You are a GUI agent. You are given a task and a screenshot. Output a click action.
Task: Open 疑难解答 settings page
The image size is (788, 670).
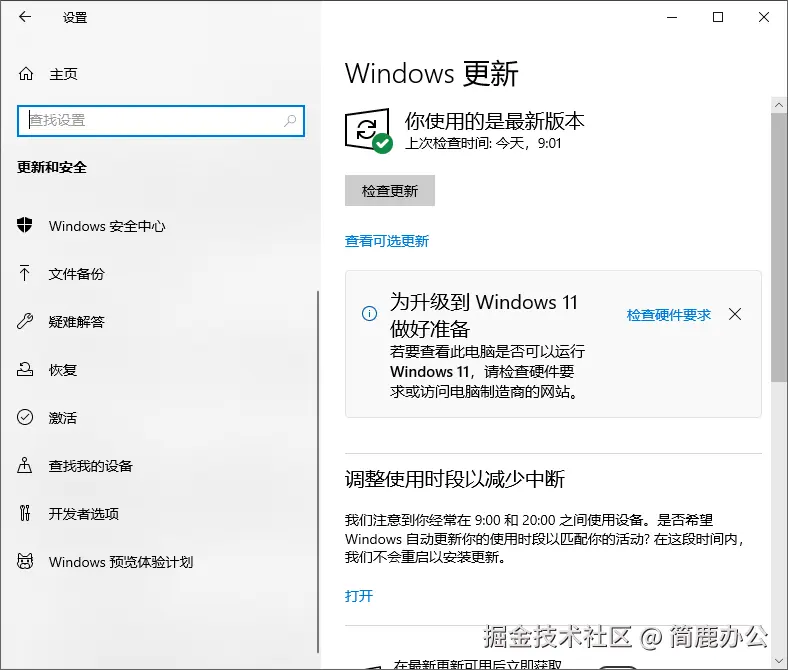(76, 322)
